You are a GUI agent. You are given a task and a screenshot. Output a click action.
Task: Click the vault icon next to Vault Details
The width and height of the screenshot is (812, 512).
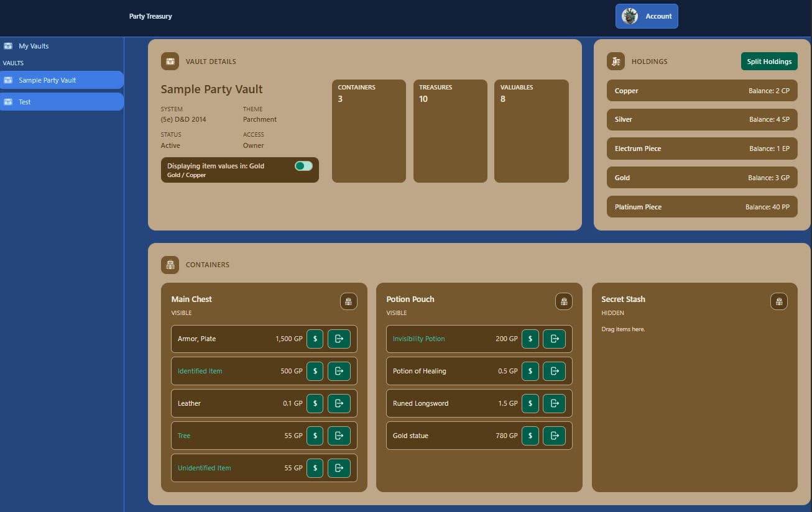pyautogui.click(x=170, y=61)
